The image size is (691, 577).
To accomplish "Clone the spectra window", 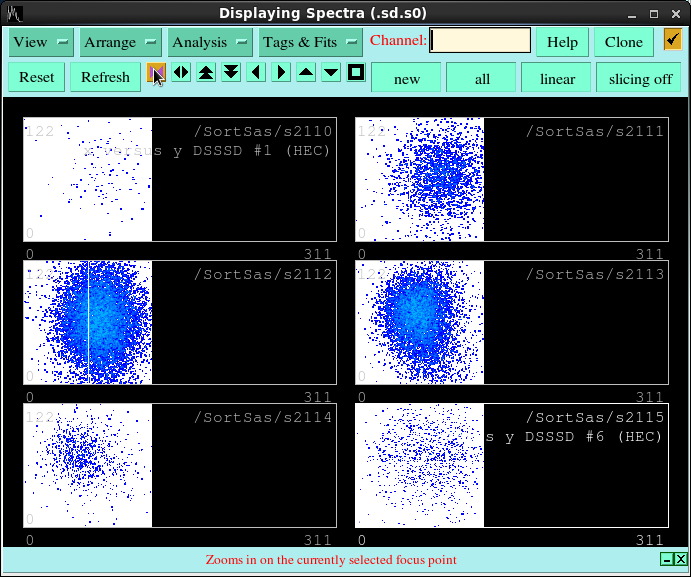I will tap(624, 42).
